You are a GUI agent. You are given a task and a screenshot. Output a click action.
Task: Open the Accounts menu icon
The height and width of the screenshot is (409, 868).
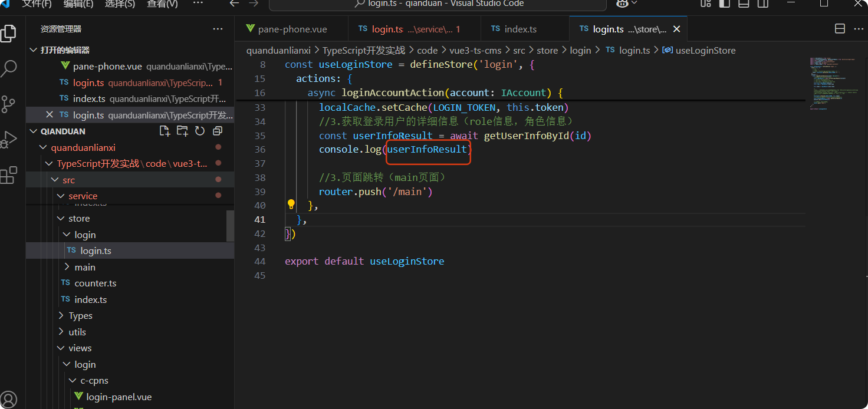click(x=8, y=399)
